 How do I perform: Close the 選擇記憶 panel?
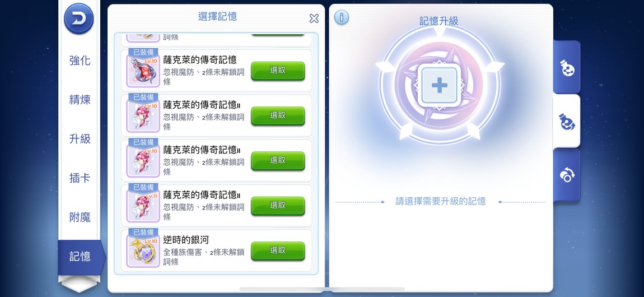pos(314,18)
